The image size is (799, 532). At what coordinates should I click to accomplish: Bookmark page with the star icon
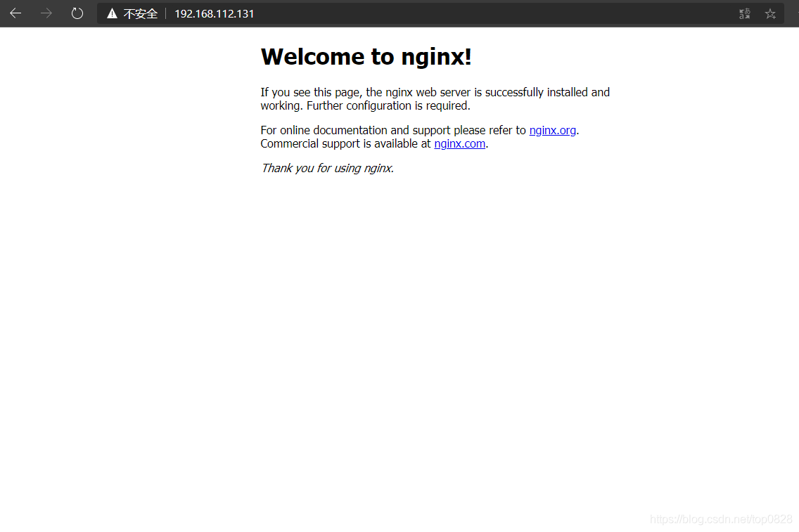[x=770, y=14]
